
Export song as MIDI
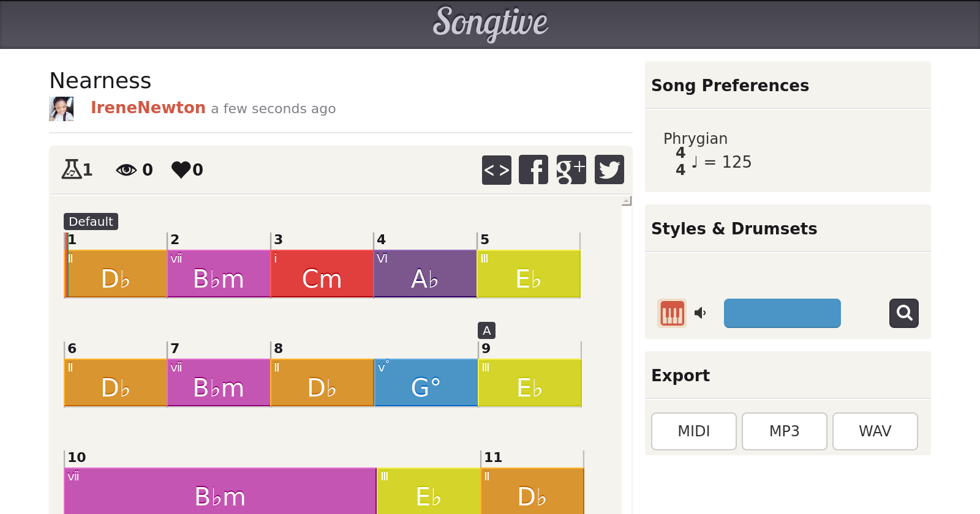(x=693, y=431)
